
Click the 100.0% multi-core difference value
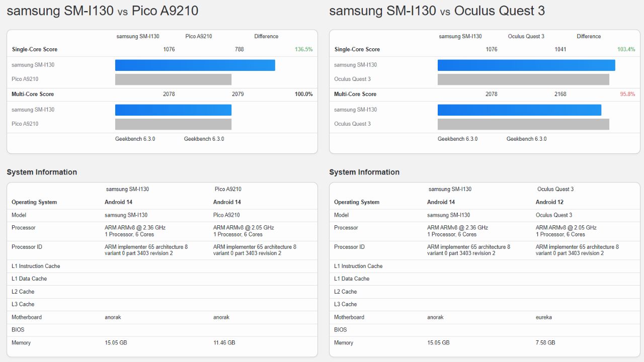[x=303, y=94]
